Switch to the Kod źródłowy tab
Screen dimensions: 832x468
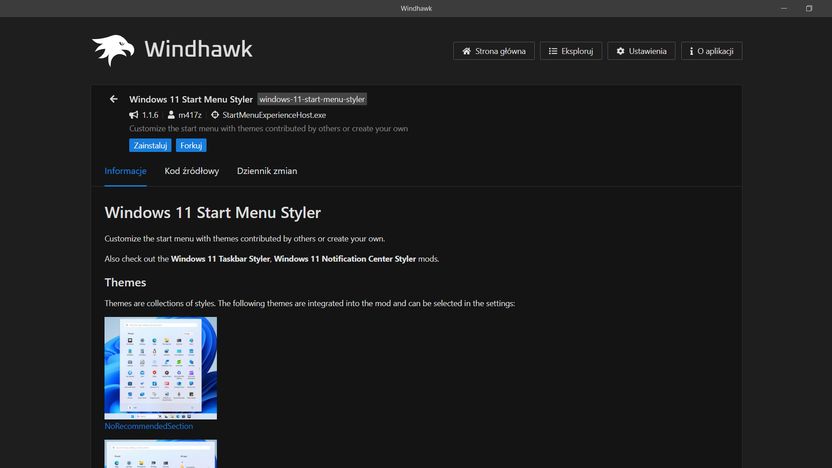pos(192,171)
